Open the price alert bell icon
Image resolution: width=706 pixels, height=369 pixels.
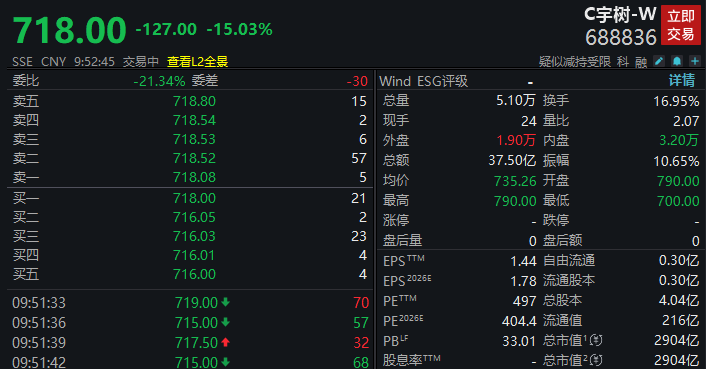(677, 61)
